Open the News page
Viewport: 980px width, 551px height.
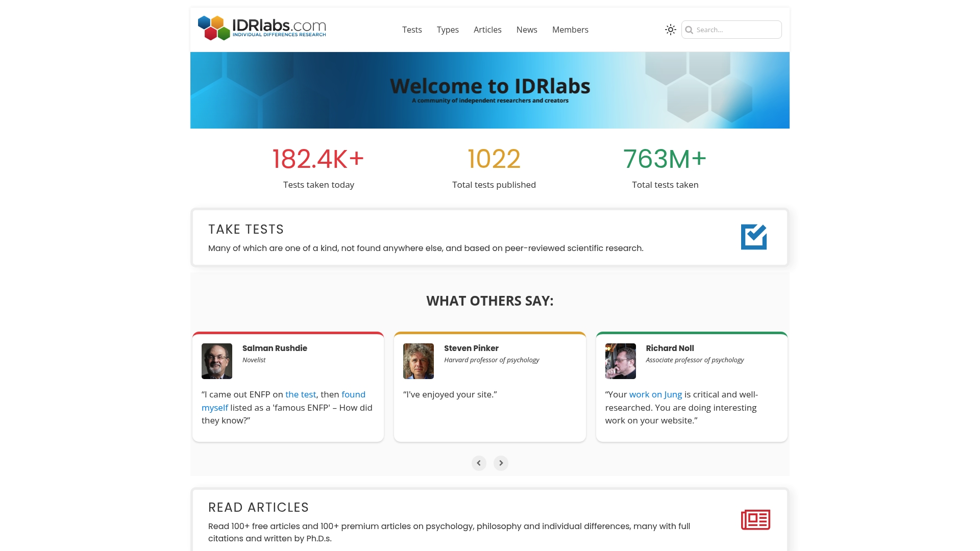527,30
